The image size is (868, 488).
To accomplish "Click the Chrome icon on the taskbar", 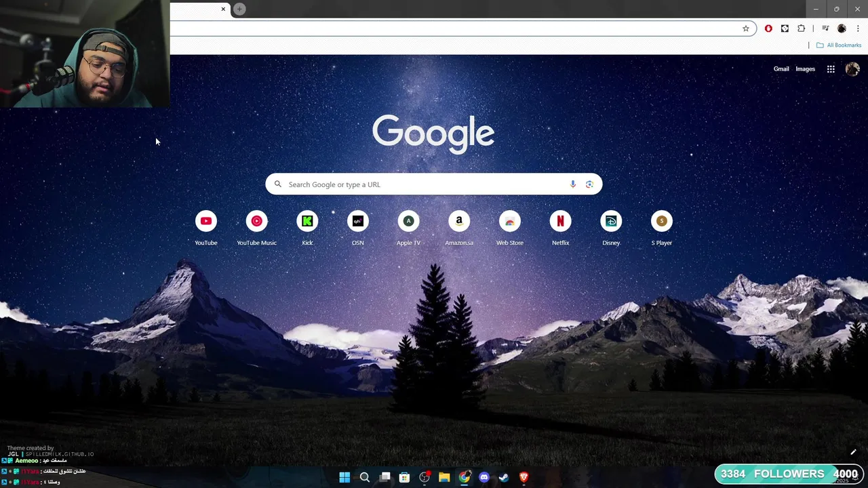I will (x=464, y=477).
